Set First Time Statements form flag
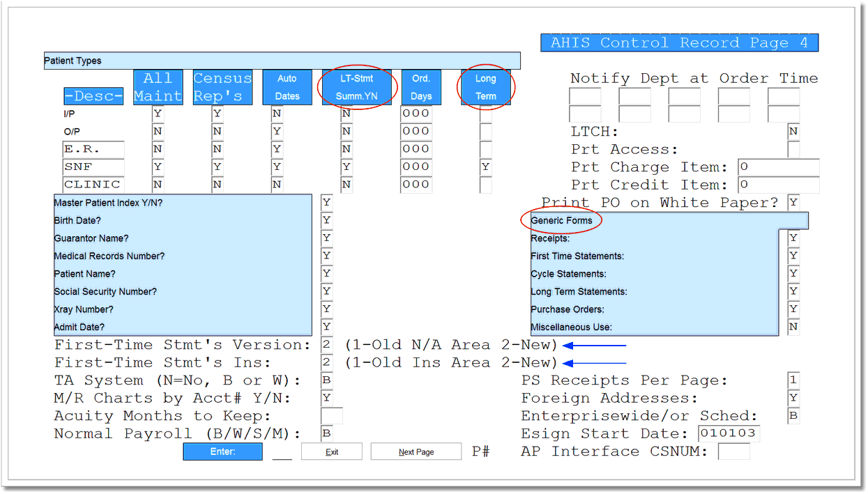This screenshot has height=494, width=868. (x=793, y=256)
